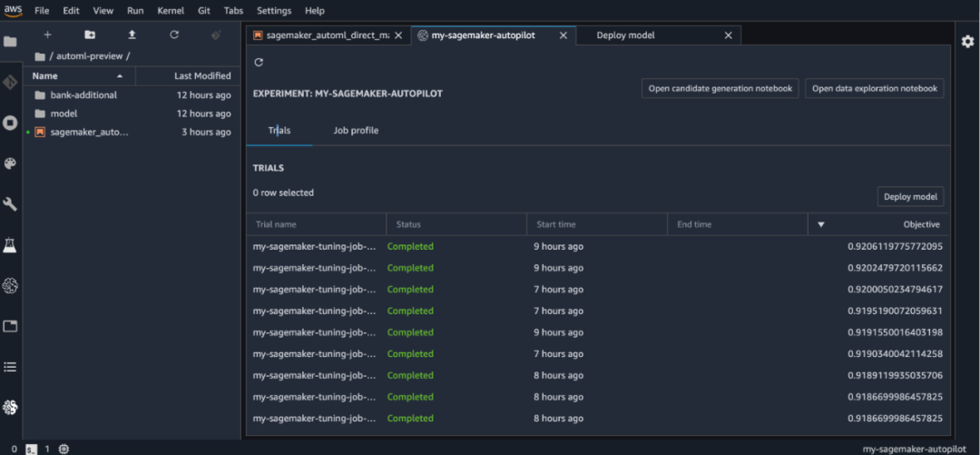Select the trial with objective 0.9191550016403198
The width and height of the screenshot is (980, 455).
598,332
